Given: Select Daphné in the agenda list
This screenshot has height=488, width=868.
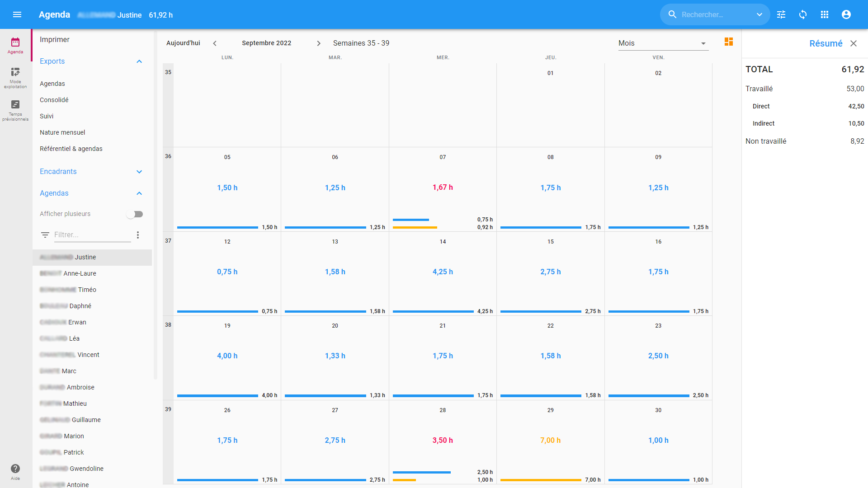Looking at the screenshot, I should [92, 306].
